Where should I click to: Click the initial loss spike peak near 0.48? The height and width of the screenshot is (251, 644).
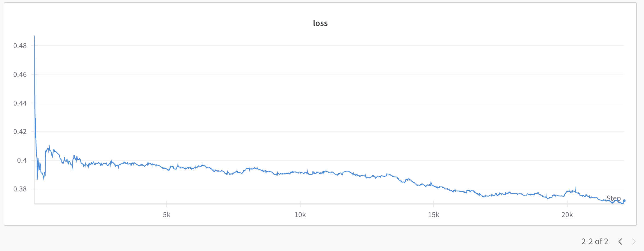tap(34, 37)
